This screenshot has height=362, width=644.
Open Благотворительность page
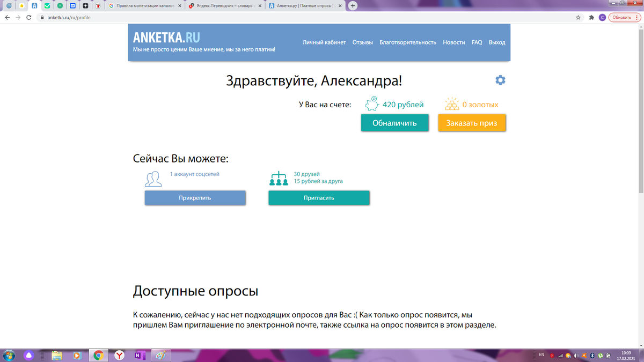(x=408, y=42)
